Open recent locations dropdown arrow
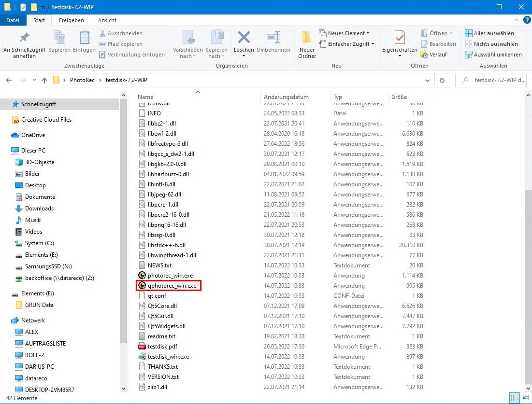 coord(34,80)
